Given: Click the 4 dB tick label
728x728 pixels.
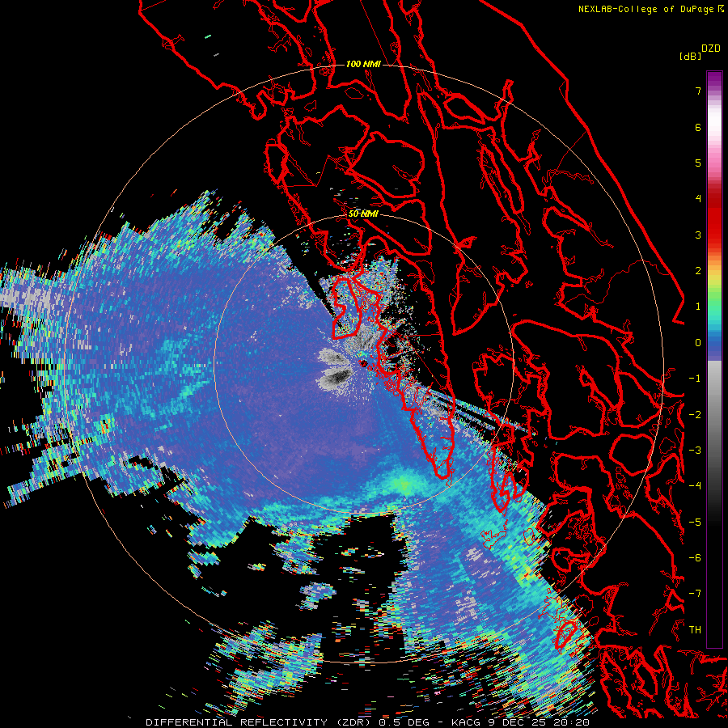Looking at the screenshot, I should [x=698, y=199].
